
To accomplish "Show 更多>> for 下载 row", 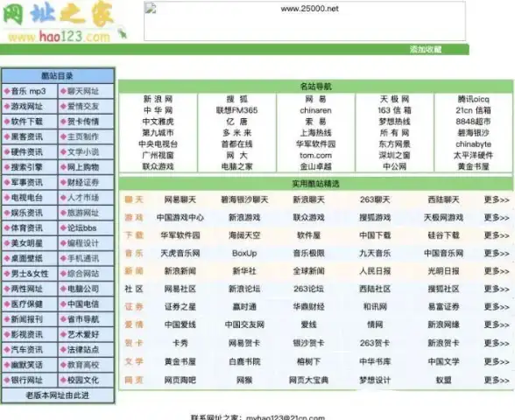I will click(x=497, y=235).
